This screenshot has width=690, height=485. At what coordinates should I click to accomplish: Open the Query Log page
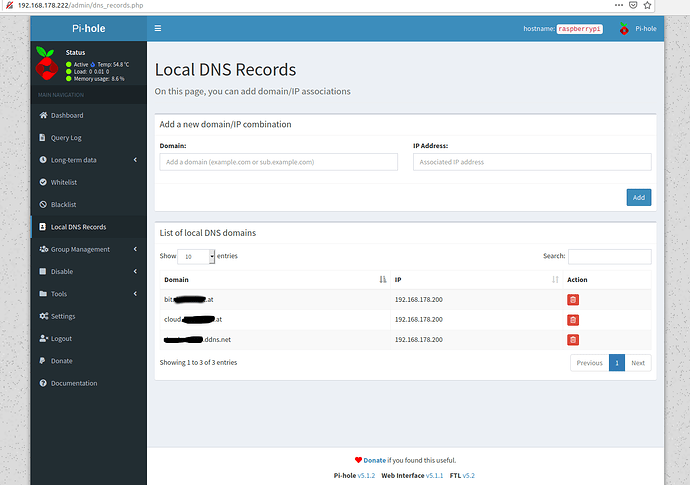pos(67,138)
